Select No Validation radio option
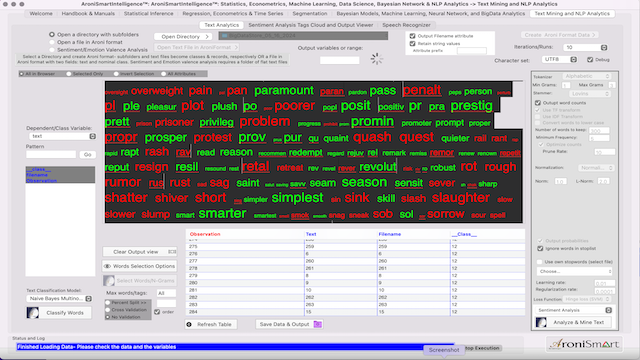This screenshot has height=360, width=640. pos(108,317)
